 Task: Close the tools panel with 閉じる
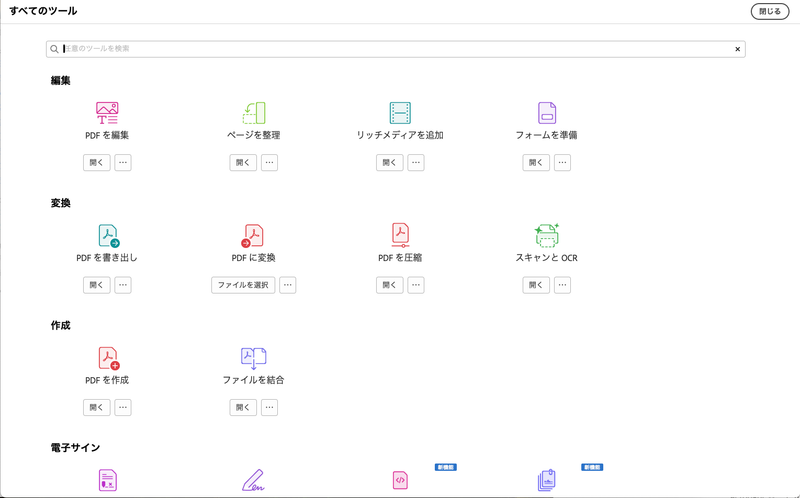(769, 11)
